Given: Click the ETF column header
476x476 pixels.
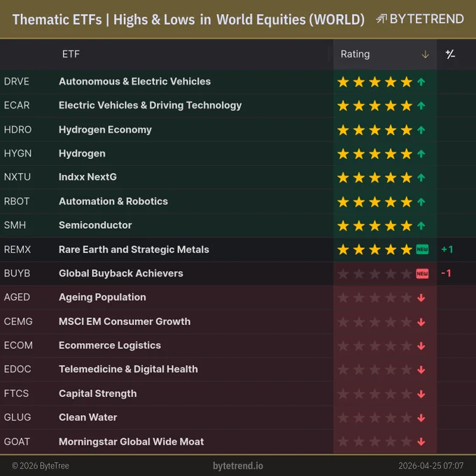Looking at the screenshot, I should tap(71, 55).
